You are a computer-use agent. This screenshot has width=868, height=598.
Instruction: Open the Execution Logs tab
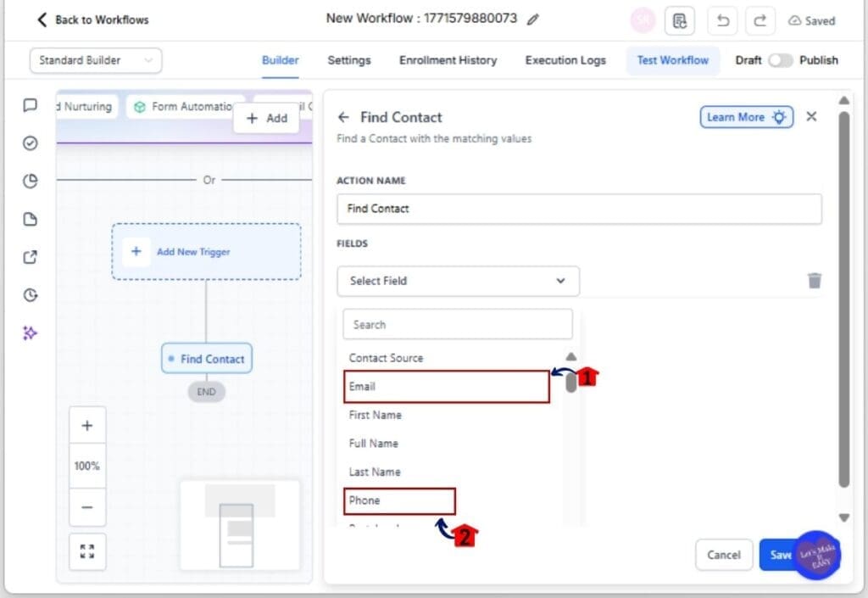tap(565, 60)
